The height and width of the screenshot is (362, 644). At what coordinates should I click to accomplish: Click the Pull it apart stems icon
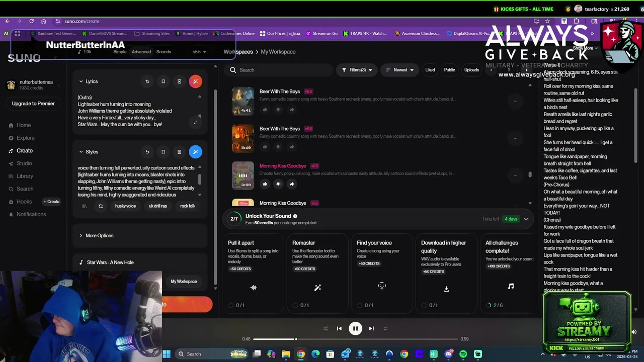(253, 288)
